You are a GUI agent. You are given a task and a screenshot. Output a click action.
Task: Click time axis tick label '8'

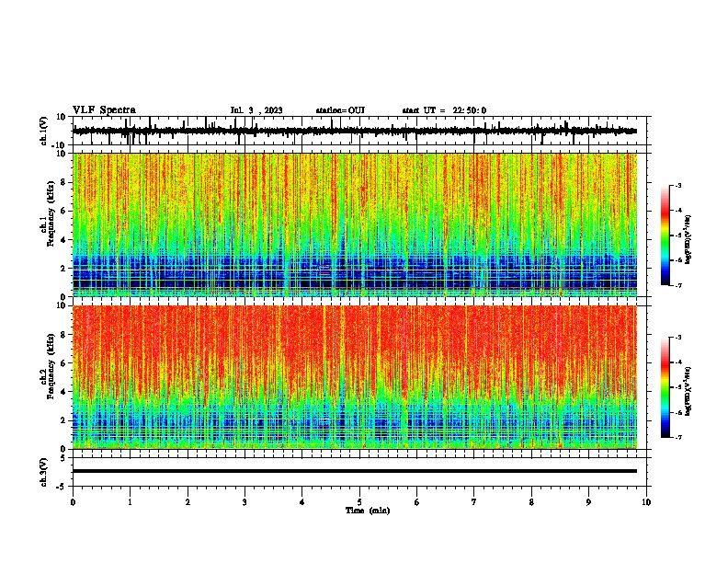pyautogui.click(x=531, y=502)
